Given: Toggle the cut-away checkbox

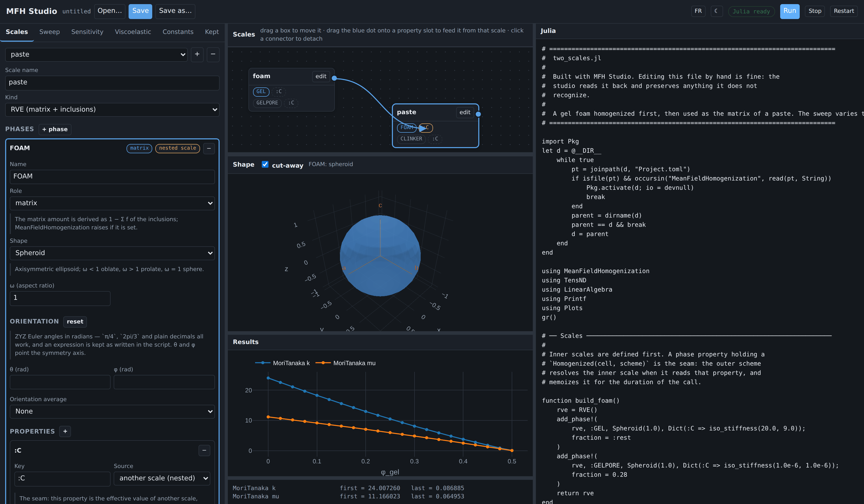Looking at the screenshot, I should (265, 165).
